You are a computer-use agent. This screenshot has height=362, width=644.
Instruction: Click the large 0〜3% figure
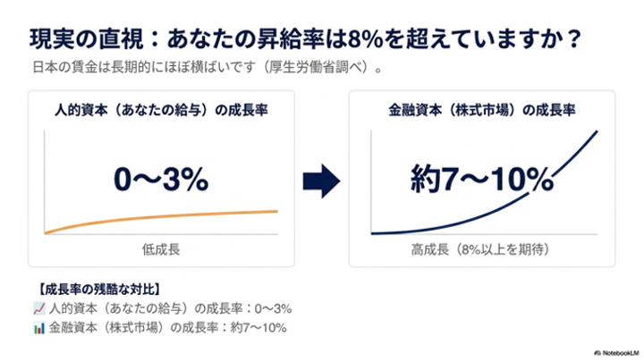[161, 180]
